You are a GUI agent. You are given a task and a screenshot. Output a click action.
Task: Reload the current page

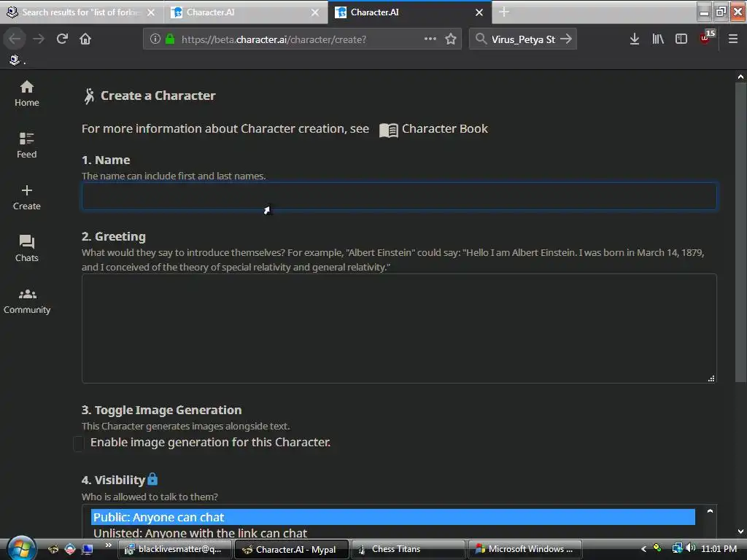click(62, 39)
